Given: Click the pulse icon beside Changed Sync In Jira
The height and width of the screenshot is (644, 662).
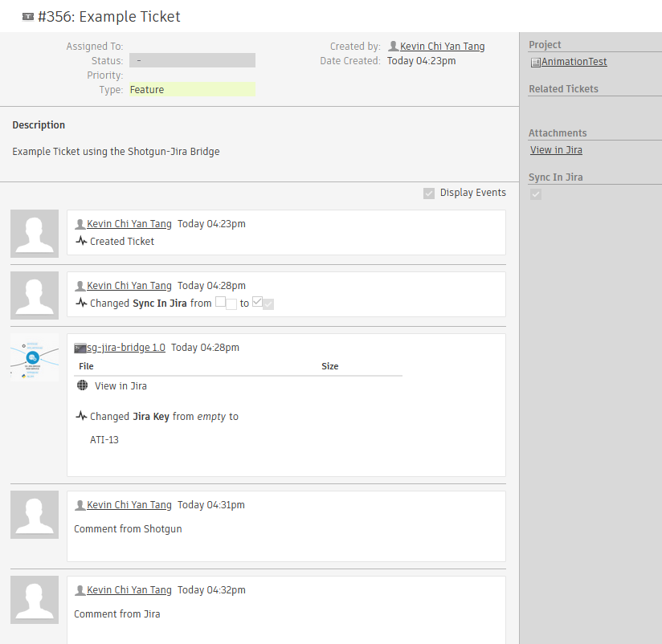Looking at the screenshot, I should tap(81, 303).
